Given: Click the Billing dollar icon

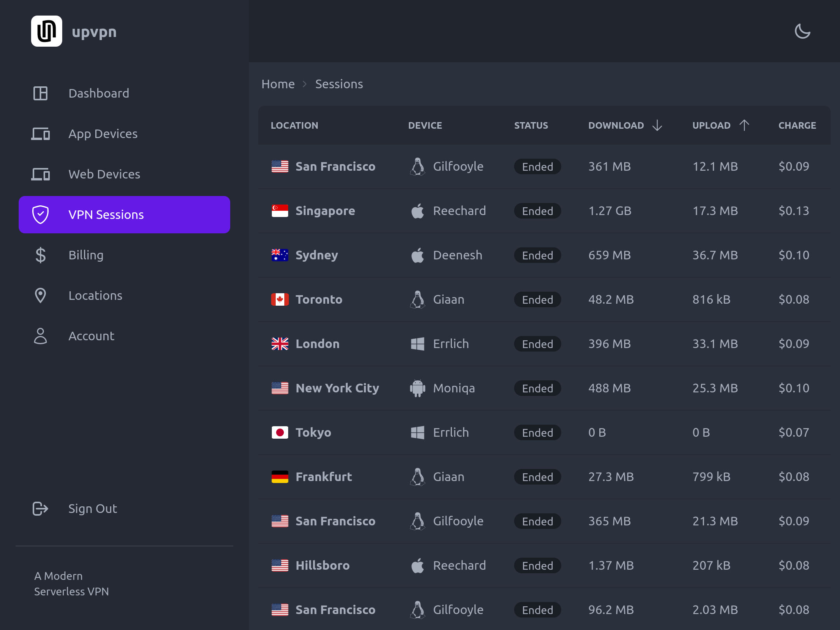Looking at the screenshot, I should coord(40,255).
